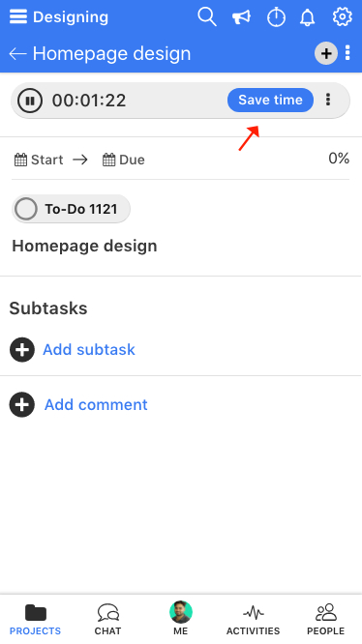Viewport: 362px width, 644px height.
Task: Mark To-Do 1121 as complete
Action: [x=26, y=209]
